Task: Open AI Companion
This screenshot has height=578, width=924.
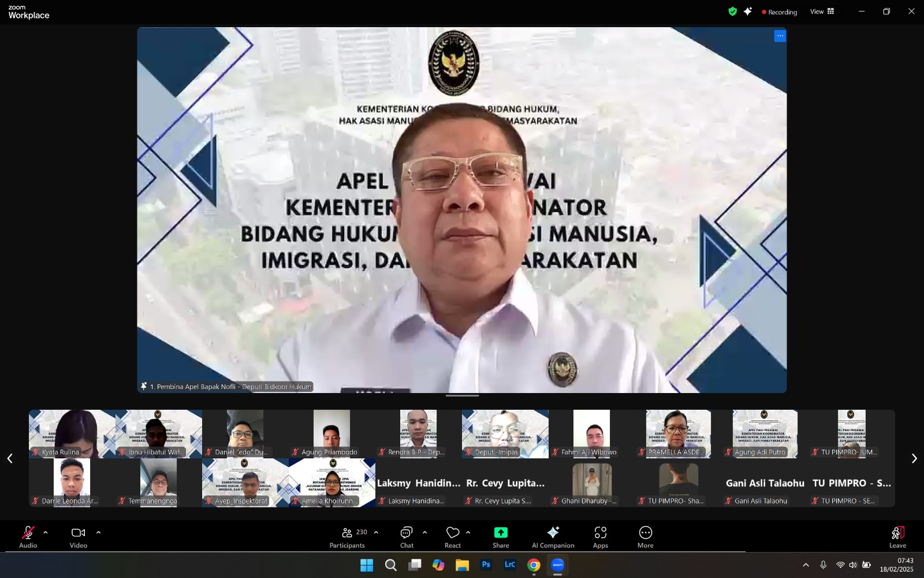Action: click(x=553, y=536)
